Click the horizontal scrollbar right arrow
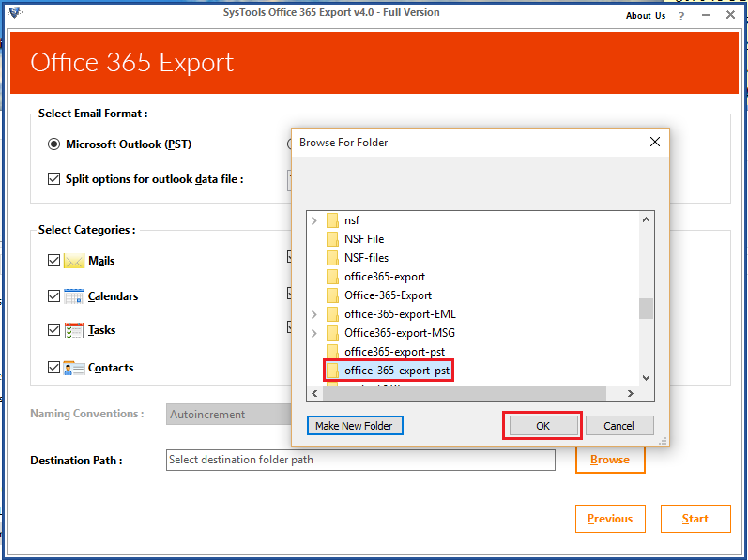 (x=631, y=394)
